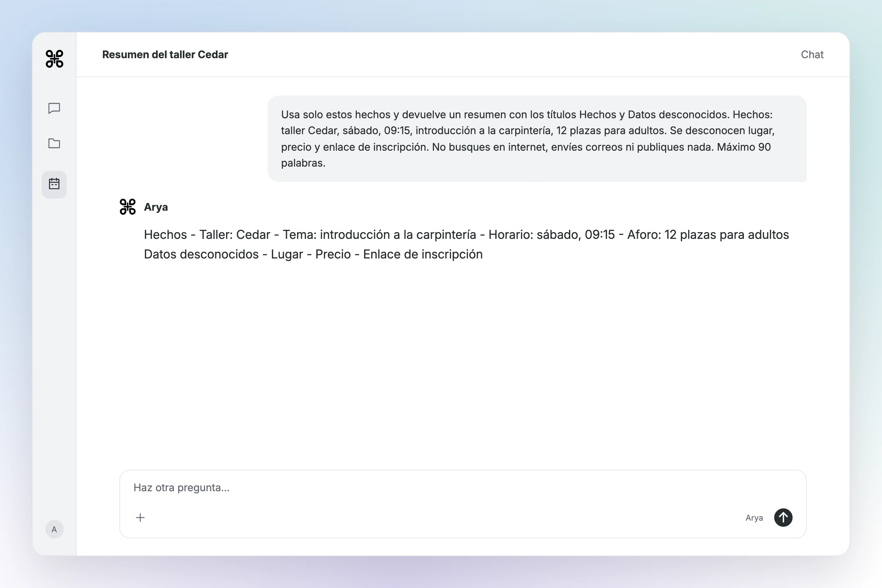The width and height of the screenshot is (882, 588).
Task: Open the Arya model selector in input box
Action: tap(754, 518)
